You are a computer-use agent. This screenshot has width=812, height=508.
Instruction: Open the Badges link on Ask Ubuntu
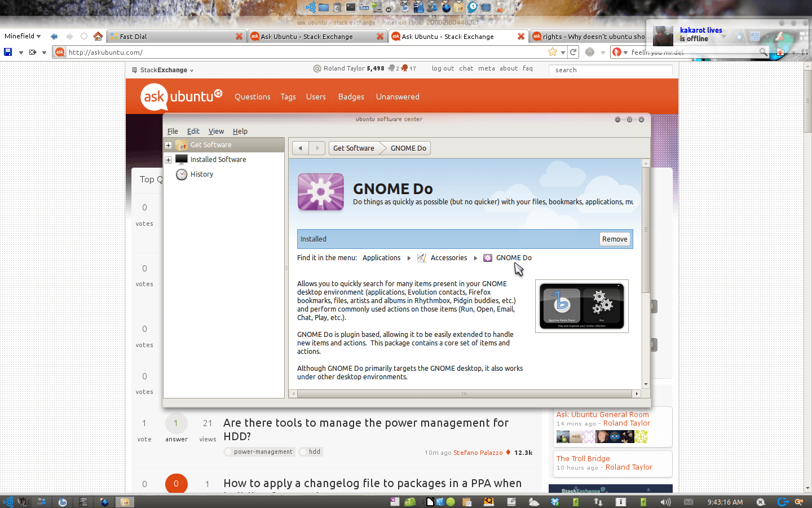(x=351, y=97)
